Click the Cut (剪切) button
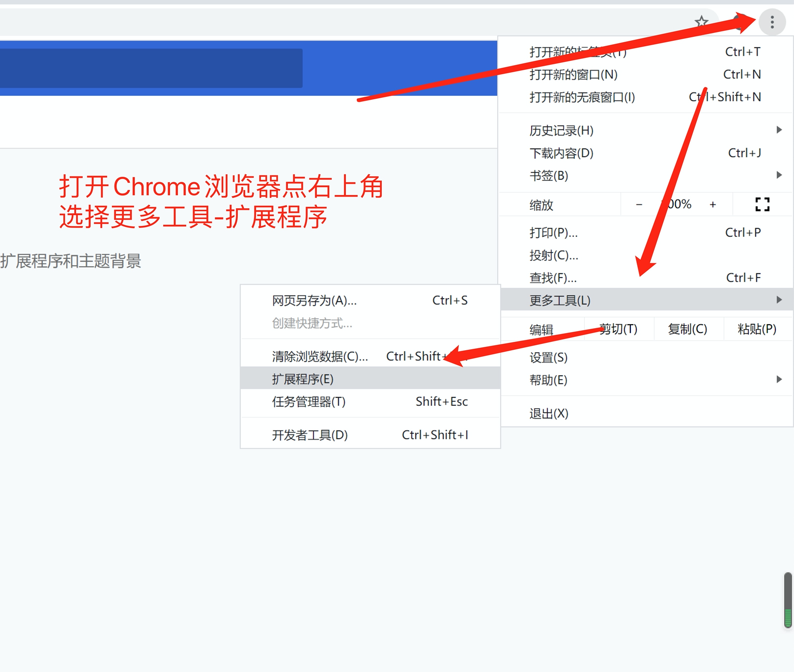The image size is (794, 672). coord(619,329)
